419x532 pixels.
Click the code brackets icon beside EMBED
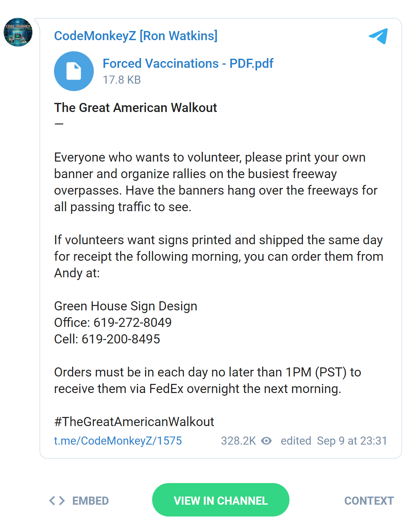click(57, 501)
